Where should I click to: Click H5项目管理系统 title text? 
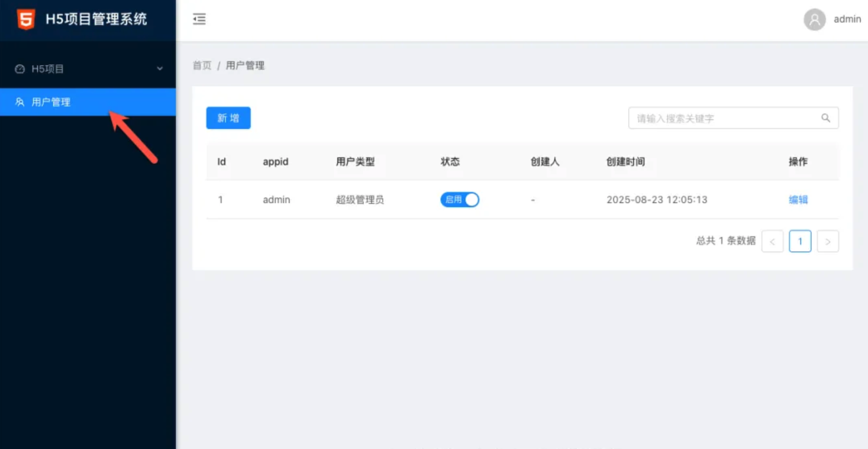click(x=96, y=19)
